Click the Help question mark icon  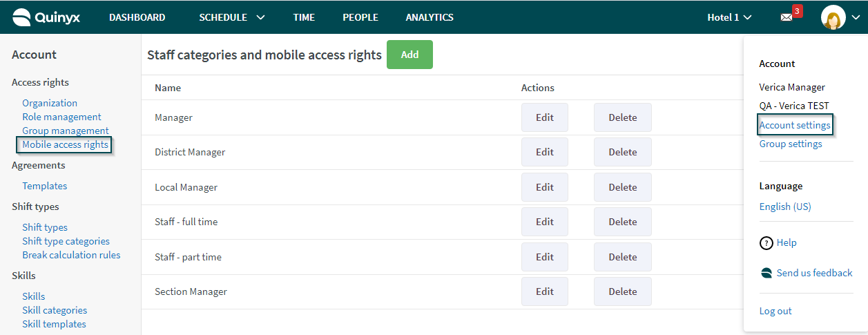[766, 243]
